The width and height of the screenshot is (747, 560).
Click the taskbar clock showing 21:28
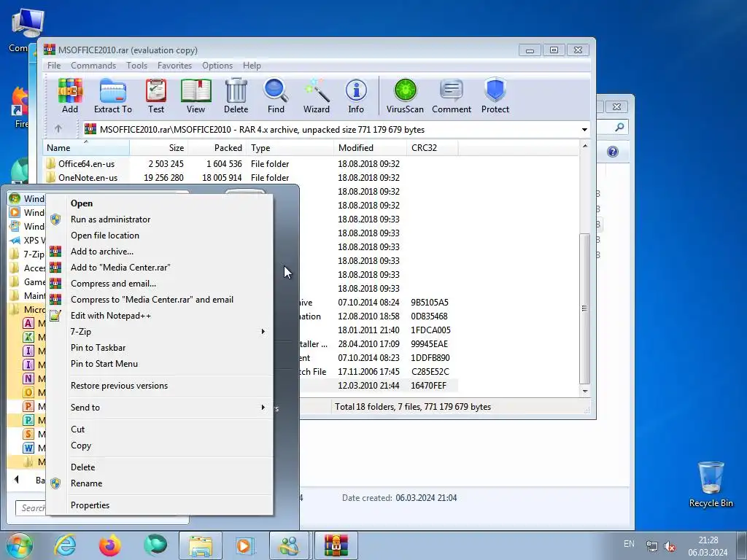click(708, 546)
